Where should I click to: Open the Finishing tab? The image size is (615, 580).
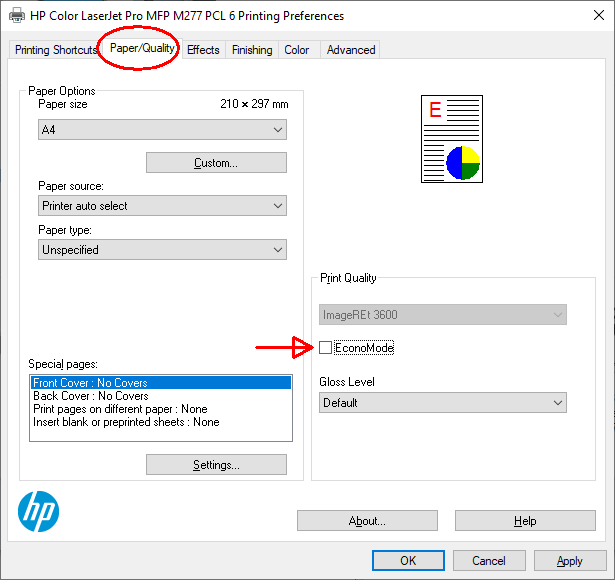[x=252, y=50]
